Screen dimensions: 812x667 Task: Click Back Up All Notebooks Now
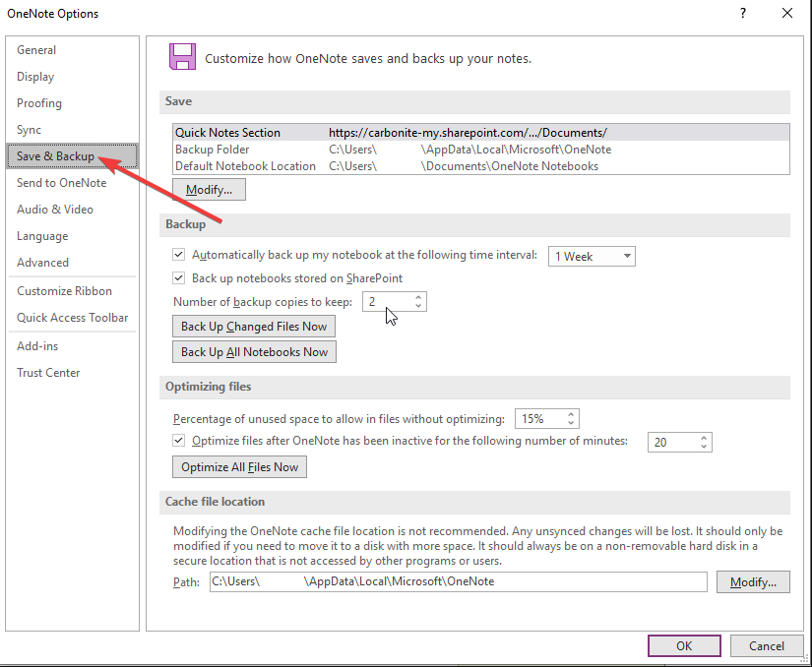point(254,352)
